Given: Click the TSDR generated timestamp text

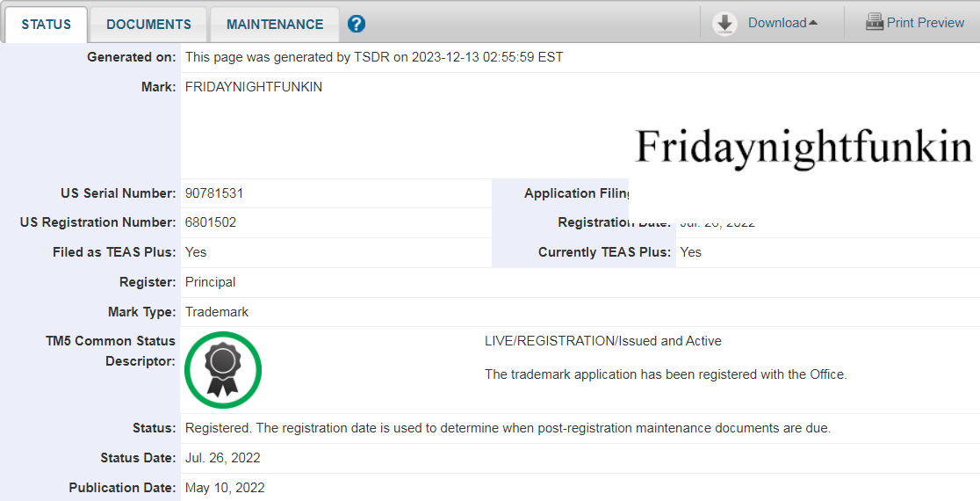Looking at the screenshot, I should pyautogui.click(x=374, y=57).
